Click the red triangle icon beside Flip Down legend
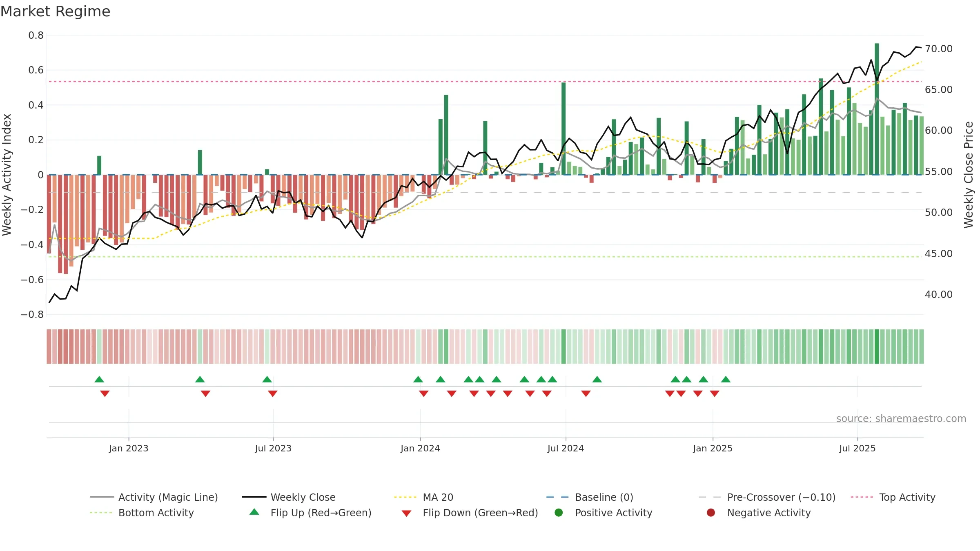The height and width of the screenshot is (551, 980). click(x=406, y=513)
